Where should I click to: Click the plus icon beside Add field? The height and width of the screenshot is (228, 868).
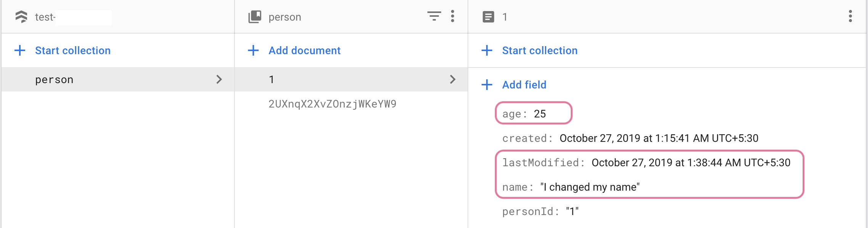coord(487,85)
